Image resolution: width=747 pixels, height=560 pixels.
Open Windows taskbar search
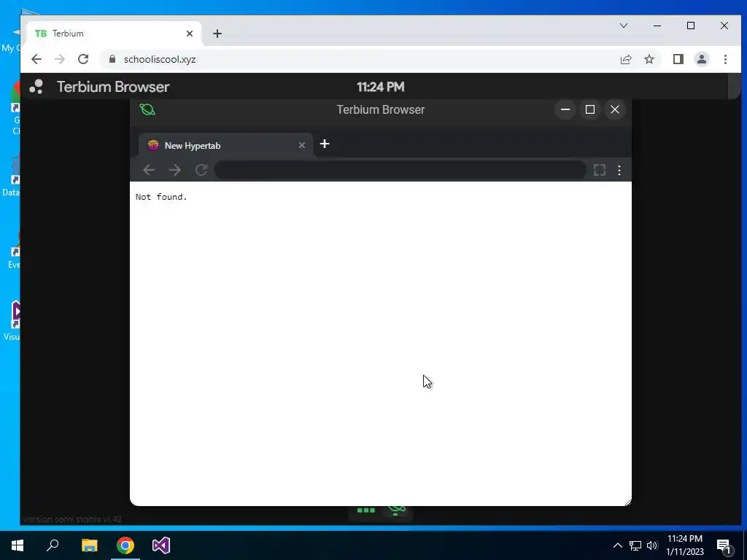point(53,545)
